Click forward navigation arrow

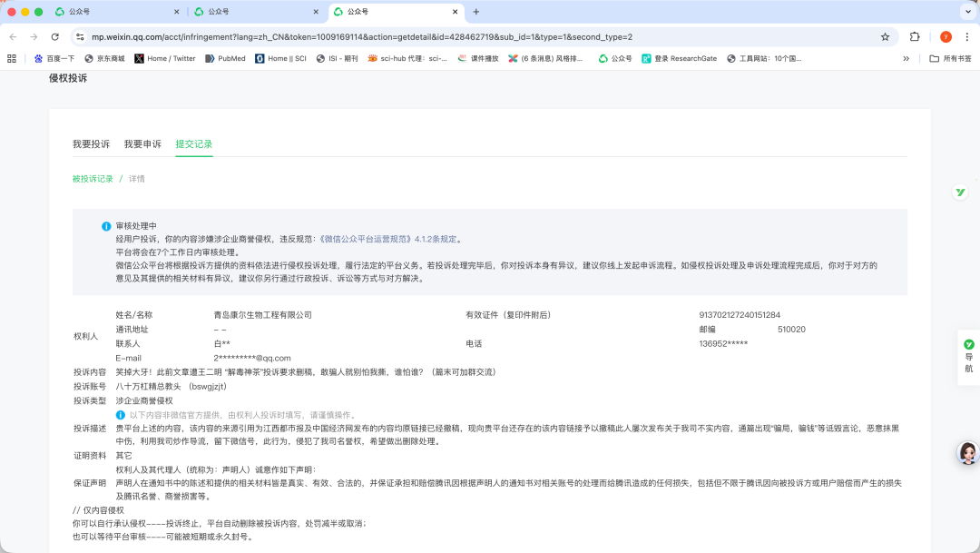(x=34, y=37)
